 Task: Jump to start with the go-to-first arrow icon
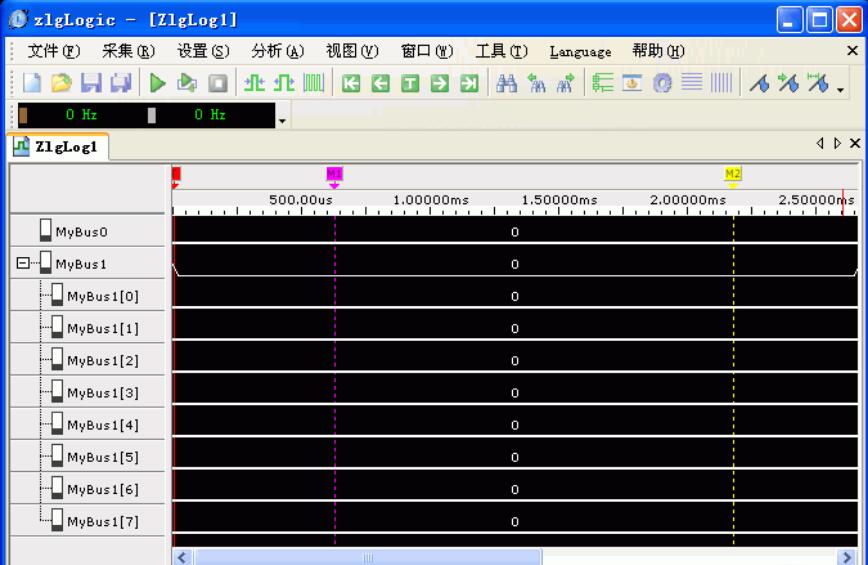coord(351,84)
